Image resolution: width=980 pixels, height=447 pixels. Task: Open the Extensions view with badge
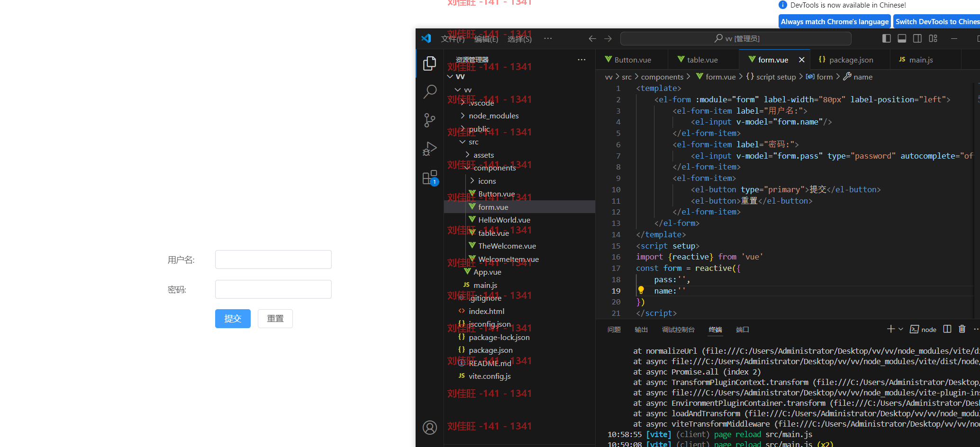coord(430,178)
